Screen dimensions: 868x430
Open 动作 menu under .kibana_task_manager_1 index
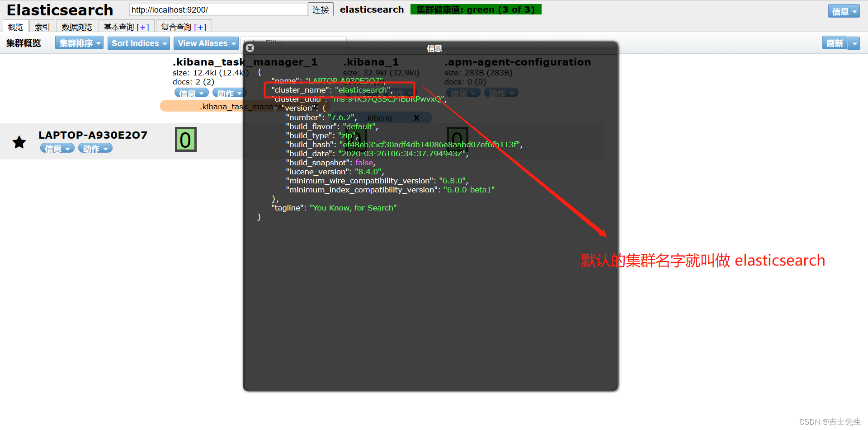[x=229, y=93]
